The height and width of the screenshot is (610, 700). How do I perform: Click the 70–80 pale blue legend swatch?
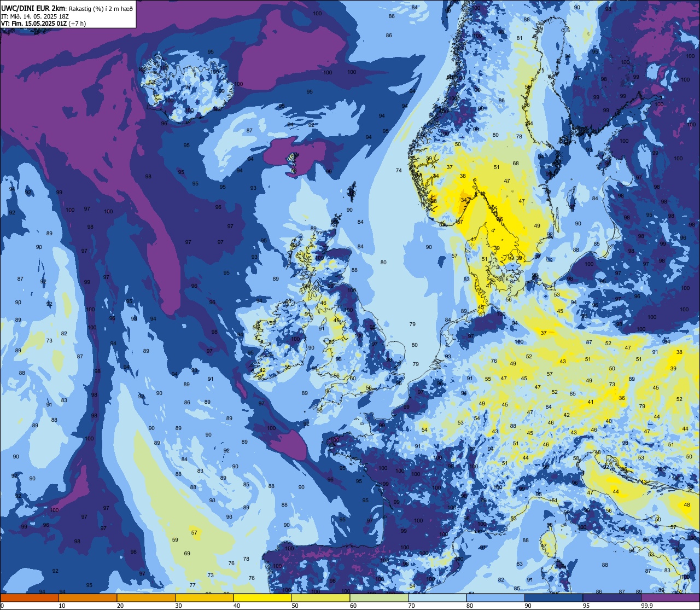click(437, 597)
